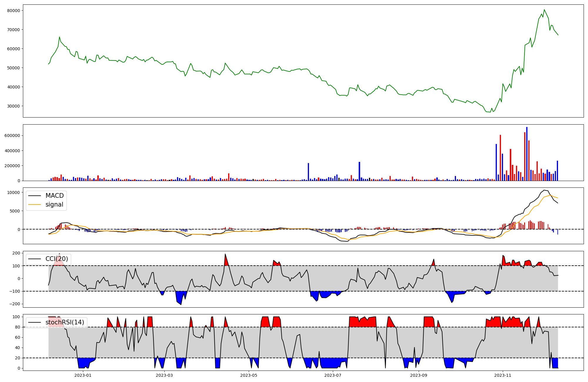Click the 80000 price axis tick label
This screenshot has width=588, height=382.
click(13, 11)
